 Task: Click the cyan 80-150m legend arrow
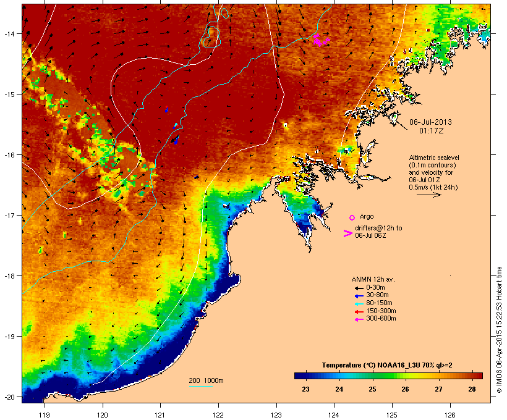(x=359, y=304)
